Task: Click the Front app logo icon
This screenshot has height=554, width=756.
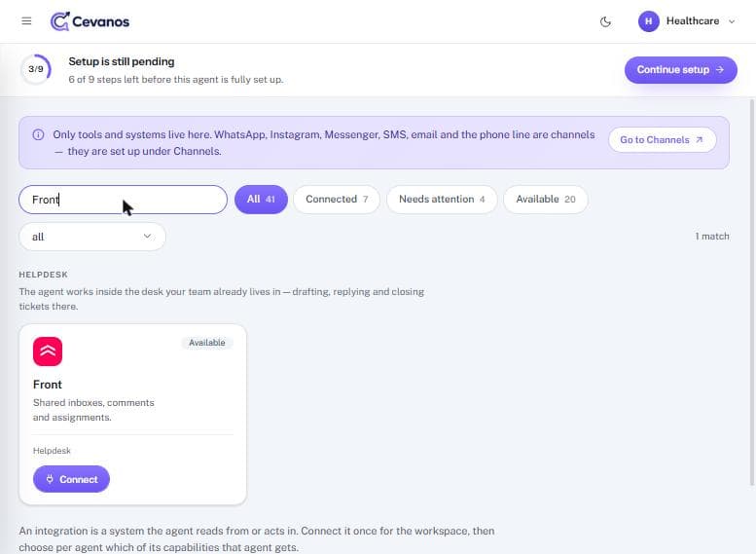Action: 48,351
